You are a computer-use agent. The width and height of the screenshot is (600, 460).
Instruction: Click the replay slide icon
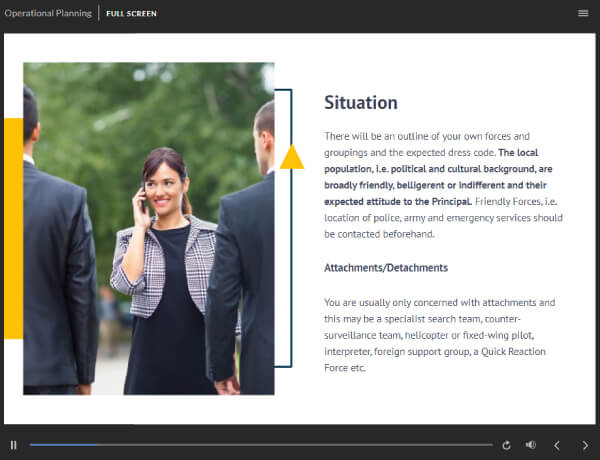click(x=506, y=445)
